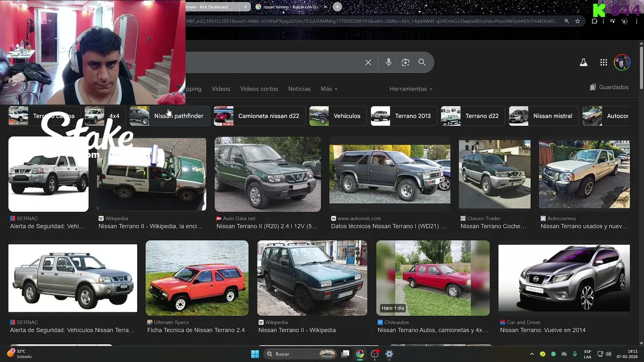Viewport: 644px width, 362px height.
Task: Open link Datos técnicos Nissan Terrano I (WD21)
Action: (x=388, y=226)
